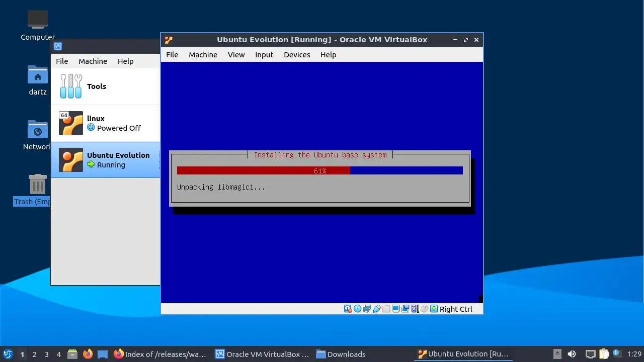Switch to Ubuntu Evolution taskbar entry
The width and height of the screenshot is (644, 362).
tap(463, 354)
